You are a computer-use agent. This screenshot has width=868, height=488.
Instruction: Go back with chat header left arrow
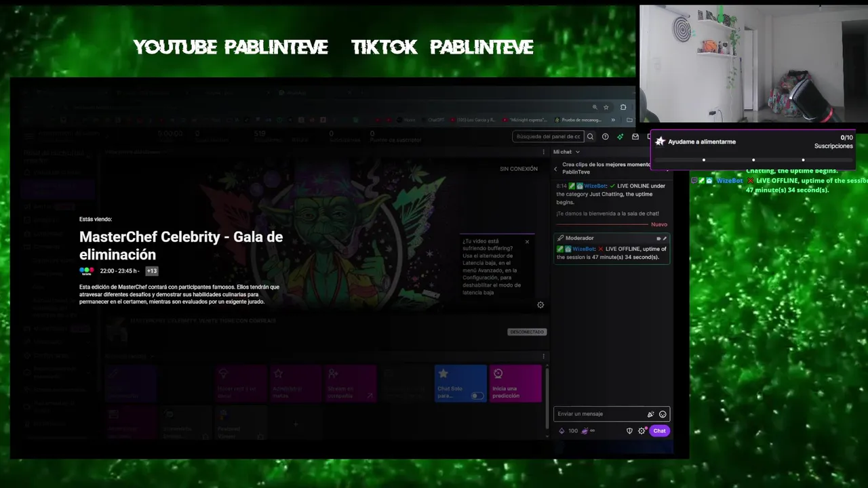coord(556,169)
